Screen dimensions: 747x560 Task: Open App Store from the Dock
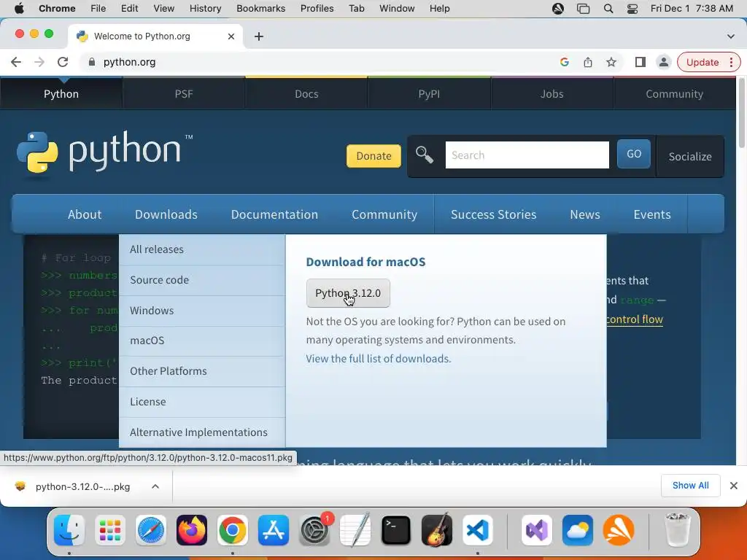point(274,530)
